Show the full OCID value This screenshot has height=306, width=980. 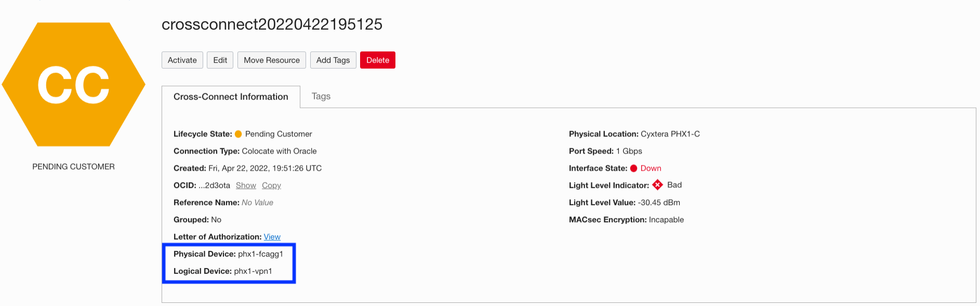point(246,186)
